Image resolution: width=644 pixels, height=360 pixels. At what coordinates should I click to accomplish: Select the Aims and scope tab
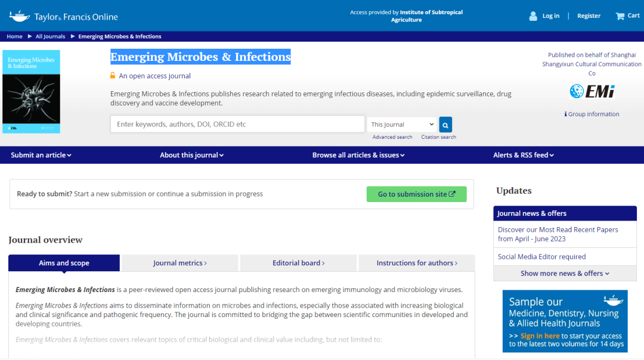pyautogui.click(x=64, y=263)
